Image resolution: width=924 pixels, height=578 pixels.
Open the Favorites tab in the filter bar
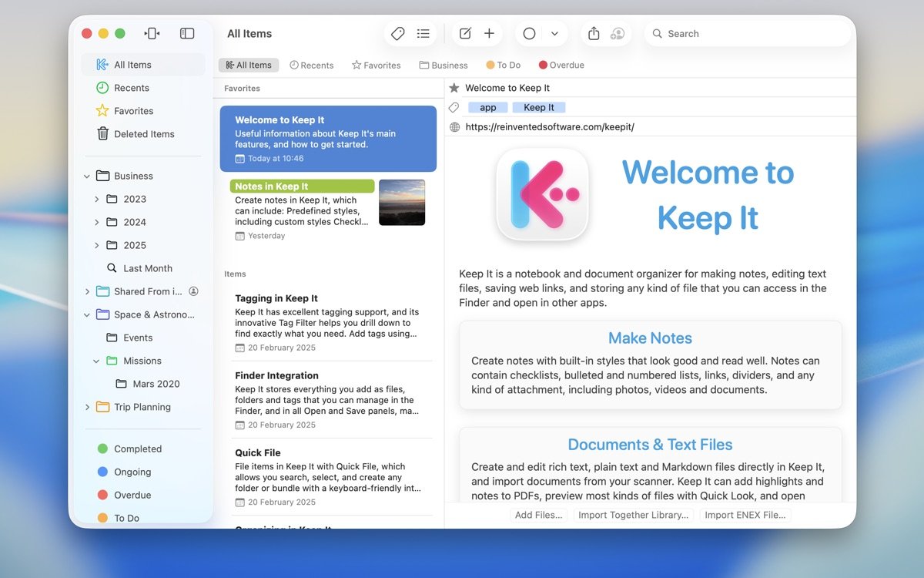click(x=376, y=65)
